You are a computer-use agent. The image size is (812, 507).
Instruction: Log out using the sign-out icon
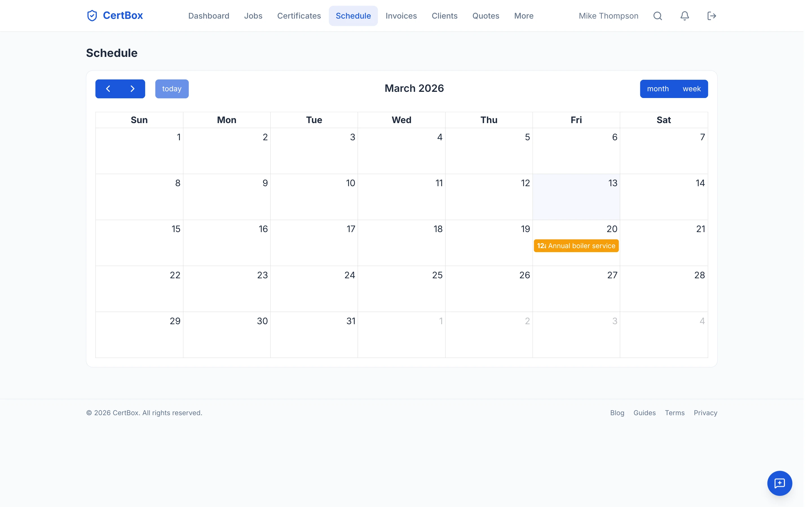[x=712, y=15]
